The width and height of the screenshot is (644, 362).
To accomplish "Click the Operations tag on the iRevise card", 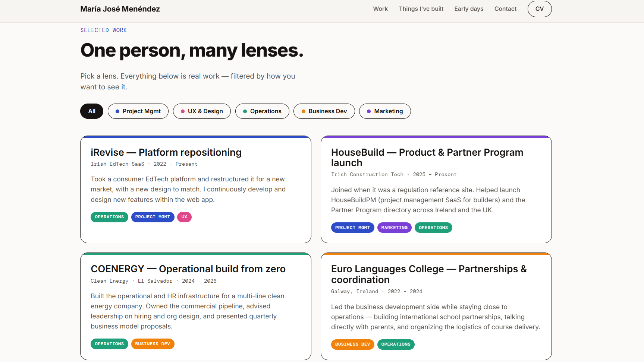I will point(109,217).
